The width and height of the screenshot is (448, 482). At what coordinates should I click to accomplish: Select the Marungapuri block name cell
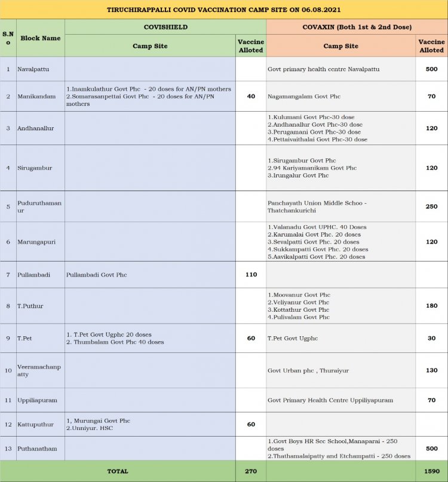point(41,242)
